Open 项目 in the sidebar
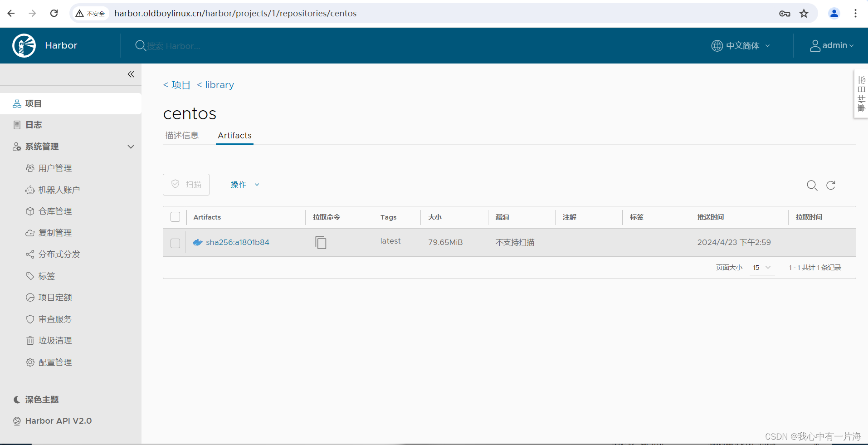868x445 pixels. click(x=71, y=103)
